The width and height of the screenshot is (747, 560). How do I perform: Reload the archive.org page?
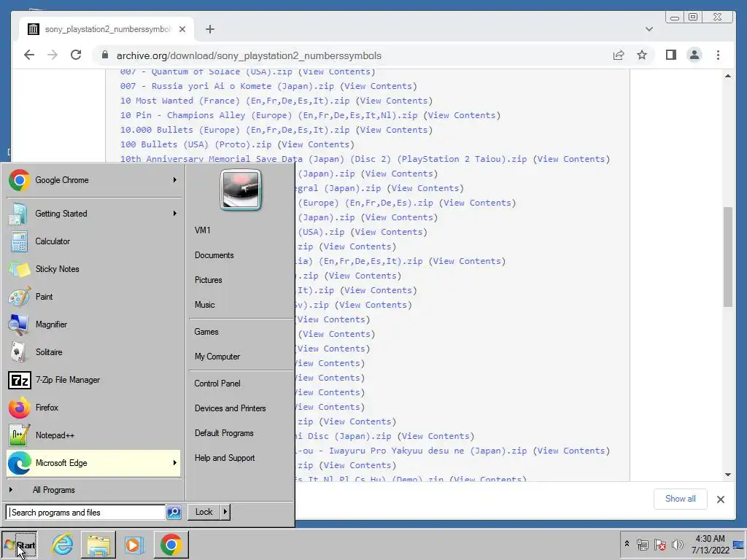click(76, 55)
